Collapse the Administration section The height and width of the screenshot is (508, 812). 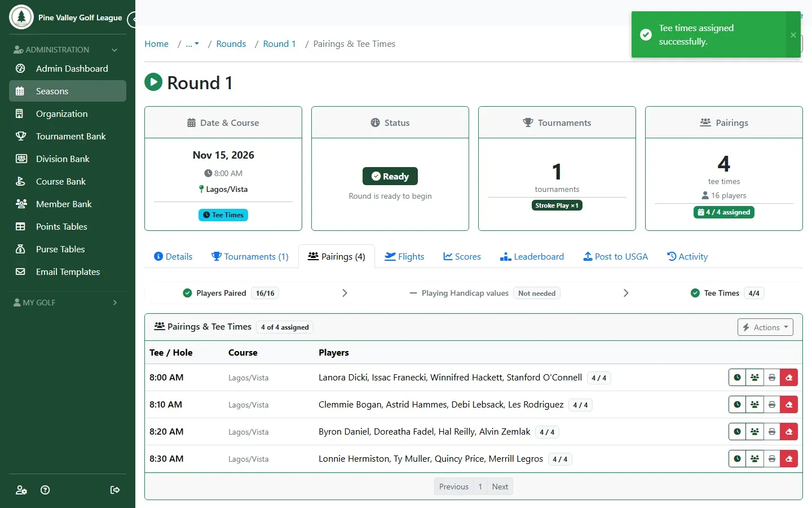[x=68, y=50]
